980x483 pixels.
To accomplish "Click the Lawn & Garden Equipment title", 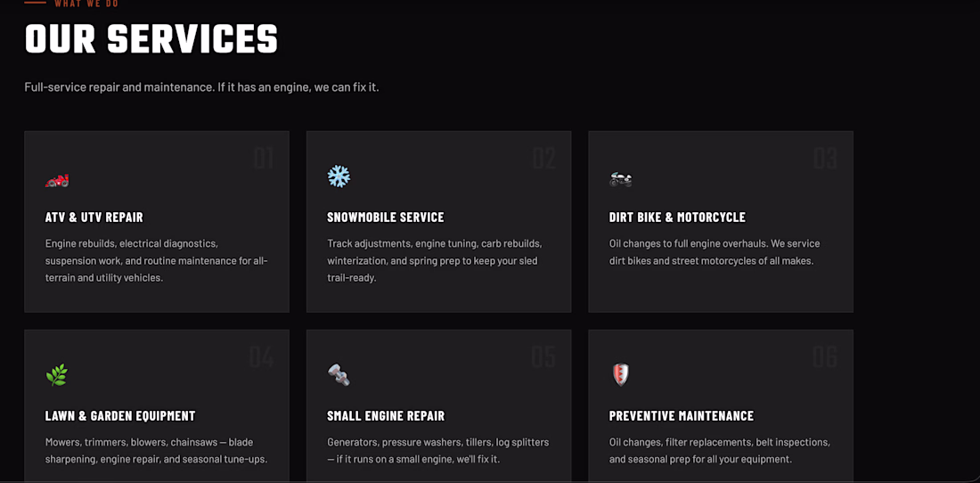I will tap(120, 416).
